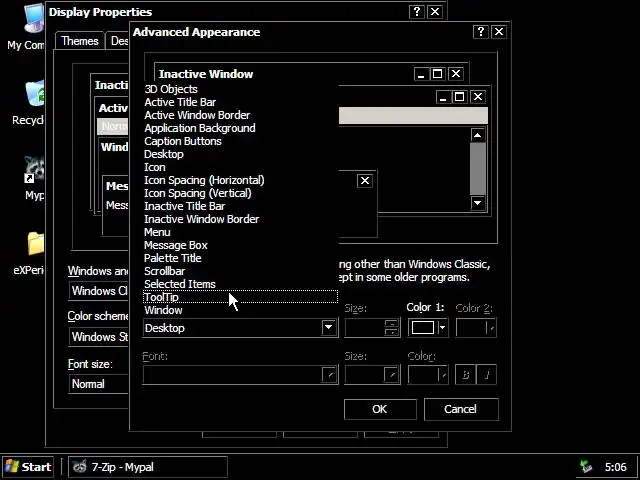Choose Caption Buttons list option
This screenshot has height=480, width=640.
pyautogui.click(x=240, y=141)
